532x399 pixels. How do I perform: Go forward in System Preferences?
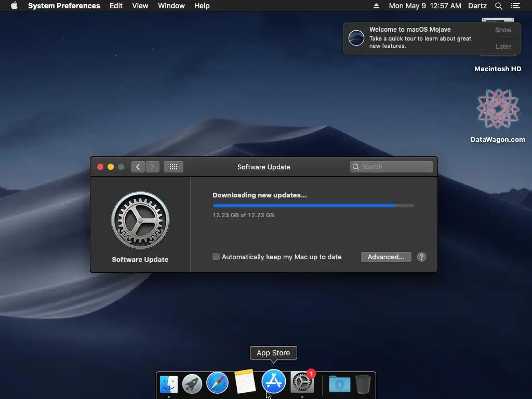[x=152, y=167]
